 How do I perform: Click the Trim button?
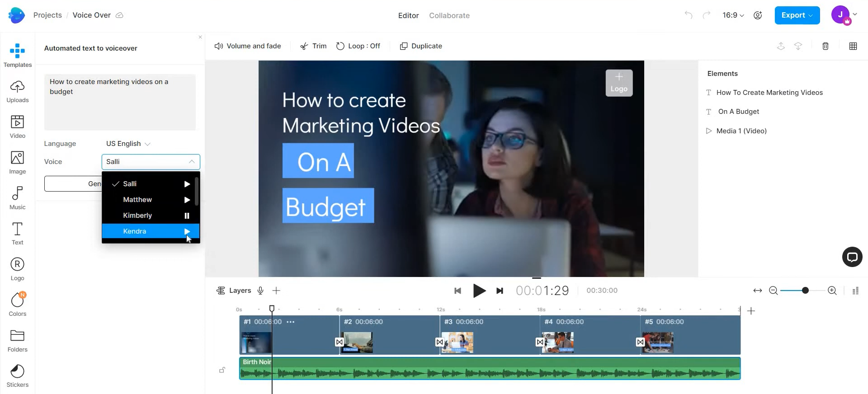tap(313, 46)
